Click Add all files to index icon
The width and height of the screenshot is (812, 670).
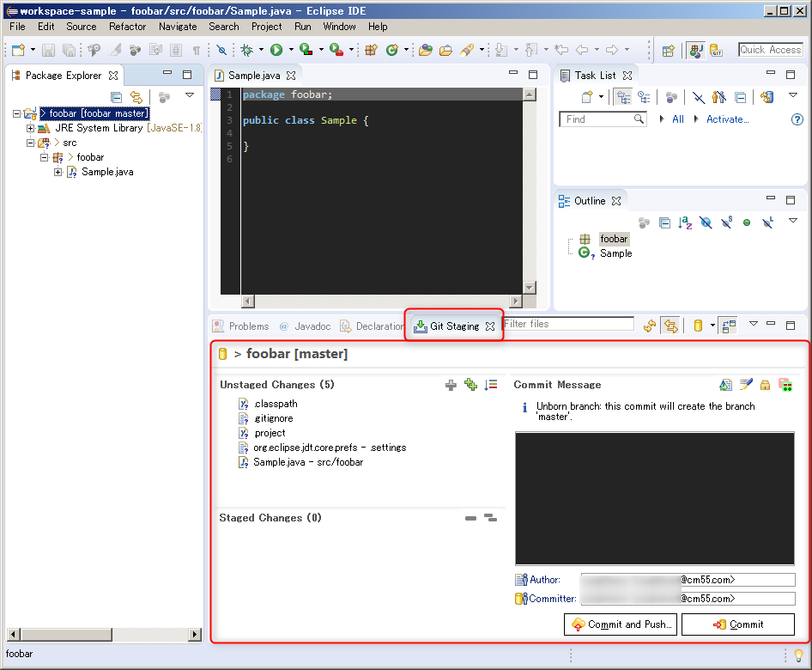[x=470, y=385]
